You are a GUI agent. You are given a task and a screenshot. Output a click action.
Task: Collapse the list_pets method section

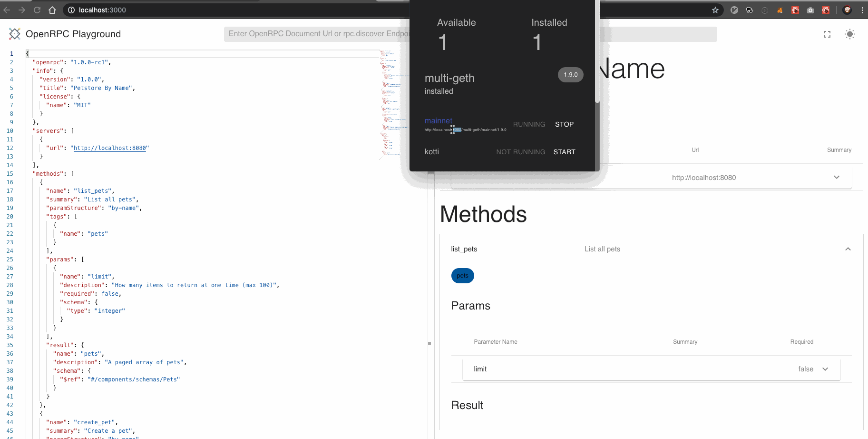(x=848, y=249)
